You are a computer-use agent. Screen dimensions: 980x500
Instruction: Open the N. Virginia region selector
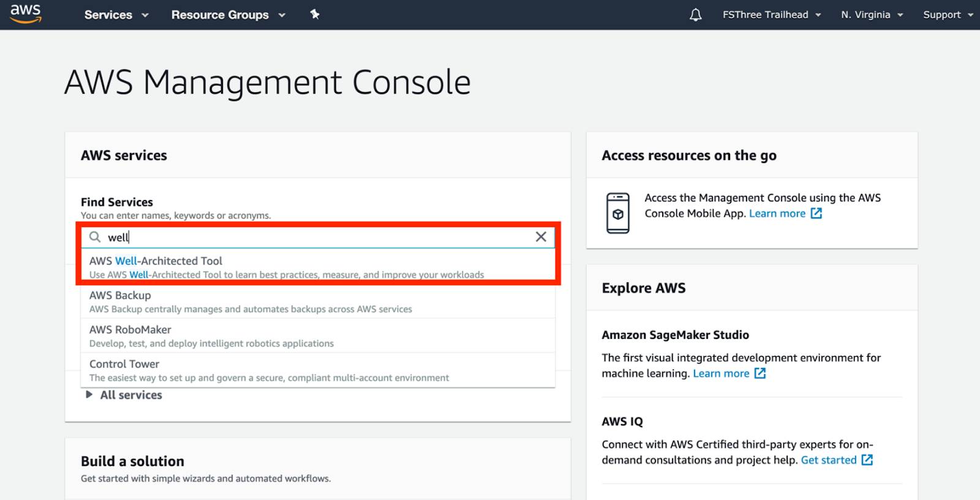pos(872,15)
